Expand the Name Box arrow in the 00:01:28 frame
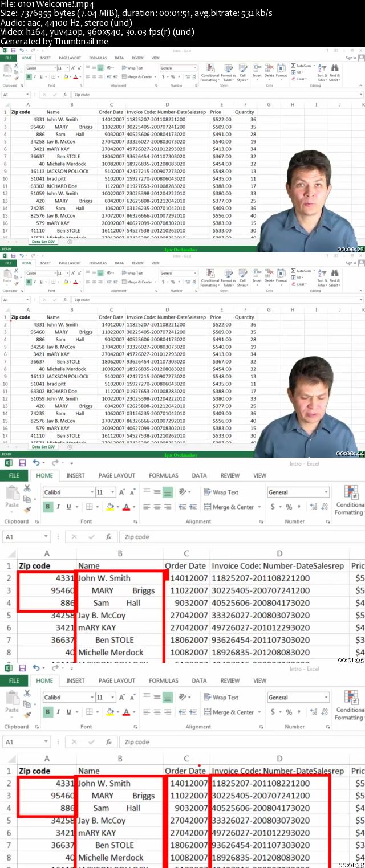Viewport: 365px width, 868px height. [46, 742]
